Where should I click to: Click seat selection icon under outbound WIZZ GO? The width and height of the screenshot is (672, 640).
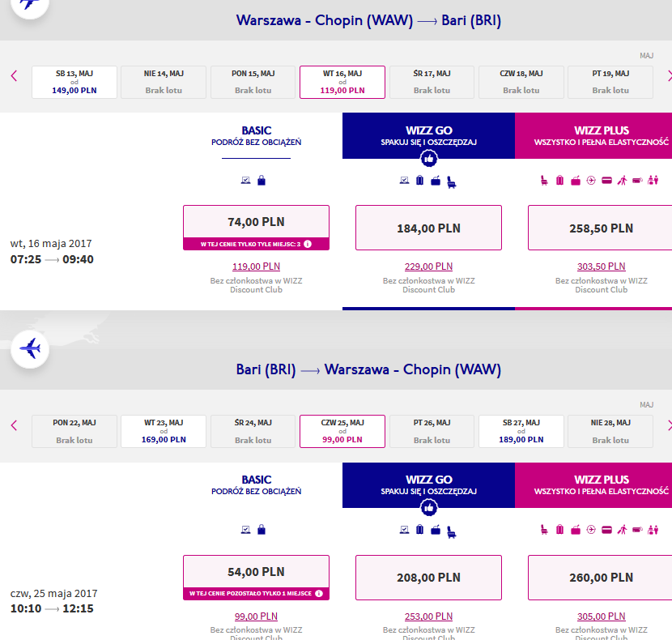tap(451, 182)
